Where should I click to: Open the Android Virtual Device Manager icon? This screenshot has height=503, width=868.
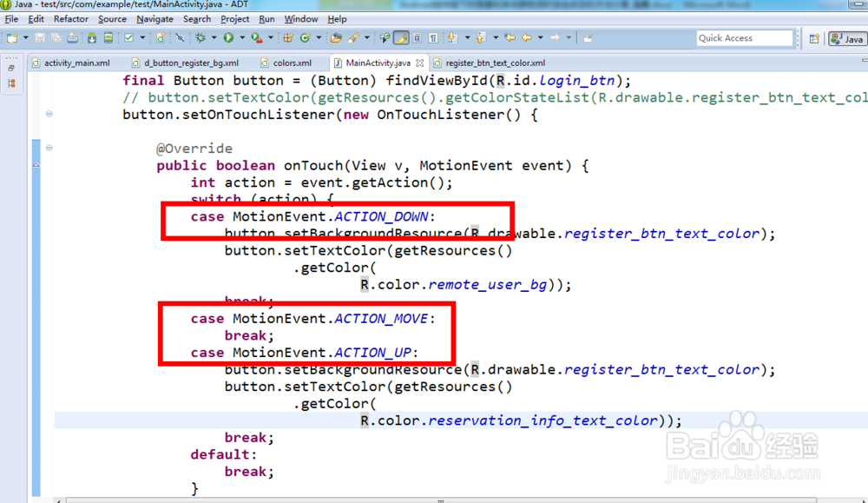(108, 37)
